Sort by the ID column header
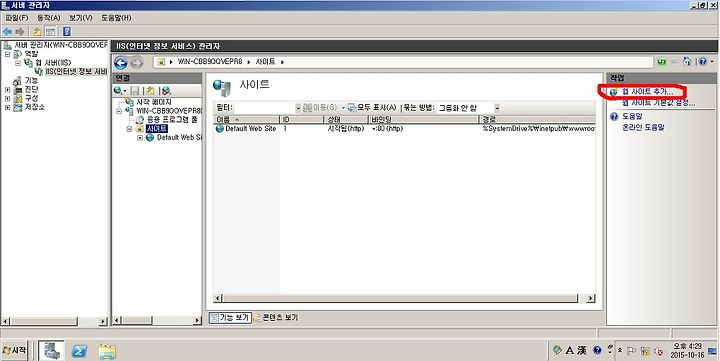The image size is (720, 361). (301, 119)
